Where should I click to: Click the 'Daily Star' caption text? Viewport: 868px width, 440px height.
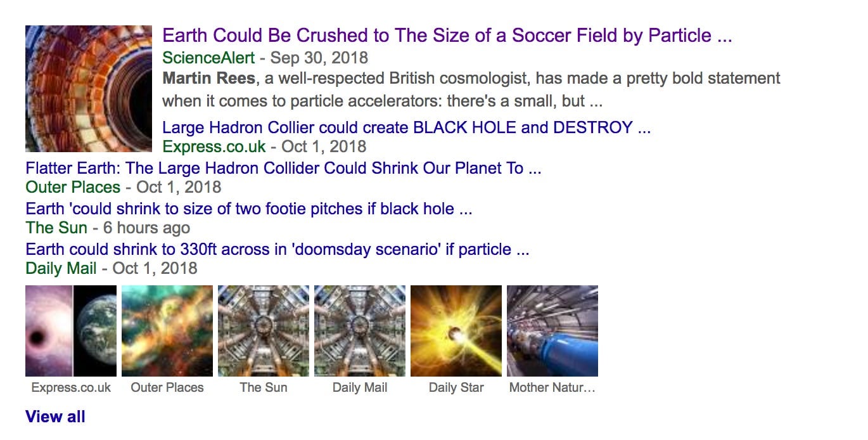coord(456,387)
